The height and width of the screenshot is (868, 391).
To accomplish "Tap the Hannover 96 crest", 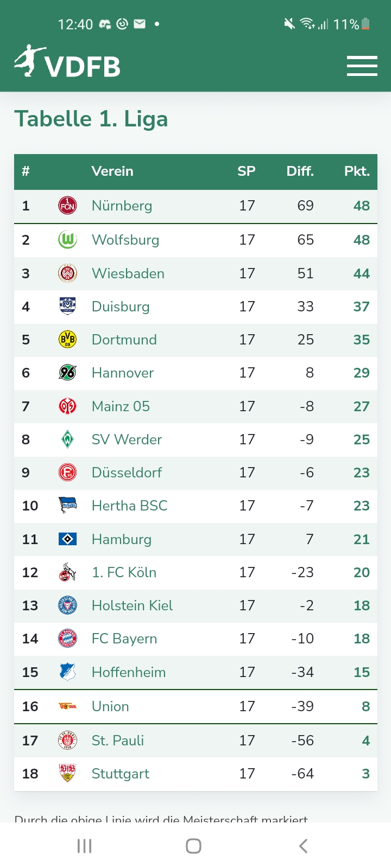I will point(67,373).
